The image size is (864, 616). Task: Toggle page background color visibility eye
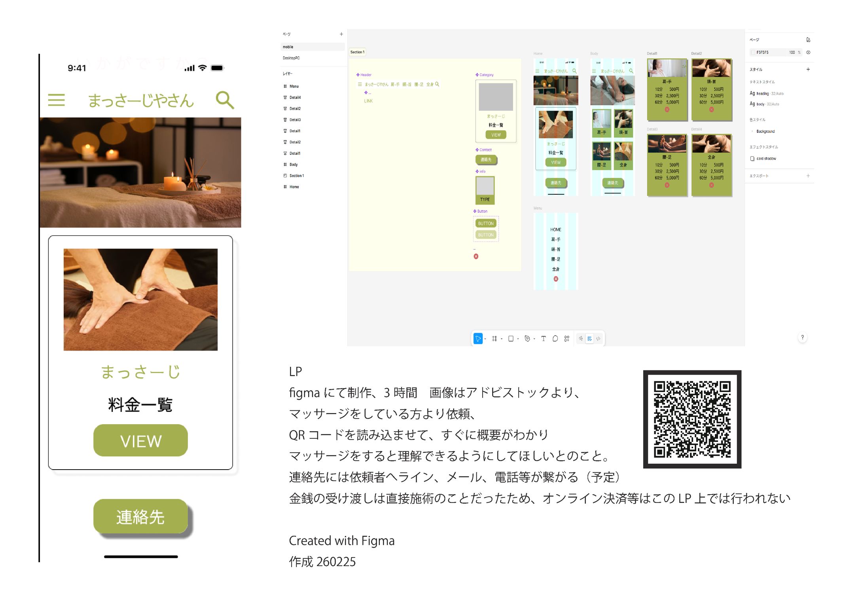click(808, 52)
